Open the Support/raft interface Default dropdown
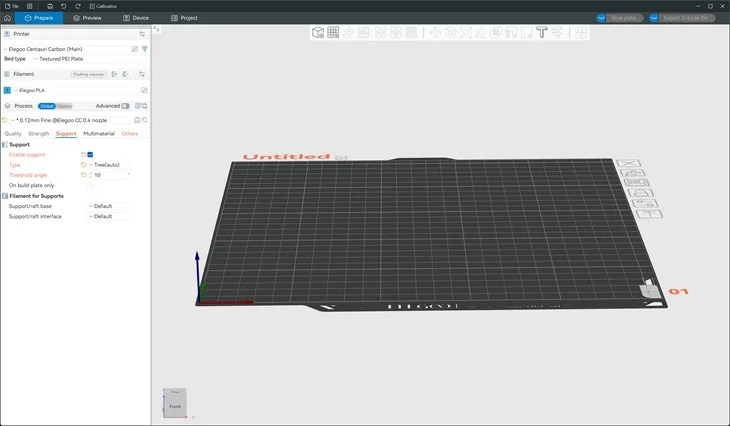 point(109,216)
